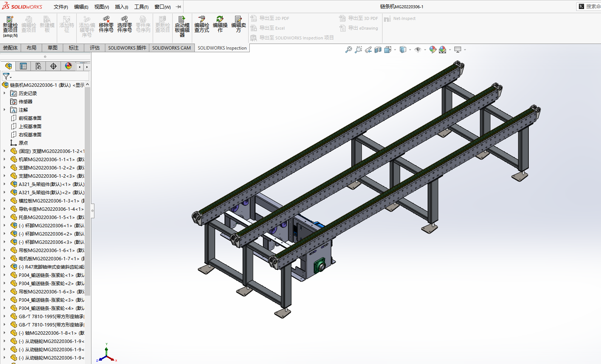Screen dimensions: 601x364
Task: Open Apply Scene dropdown arrow
Action: (x=450, y=50)
